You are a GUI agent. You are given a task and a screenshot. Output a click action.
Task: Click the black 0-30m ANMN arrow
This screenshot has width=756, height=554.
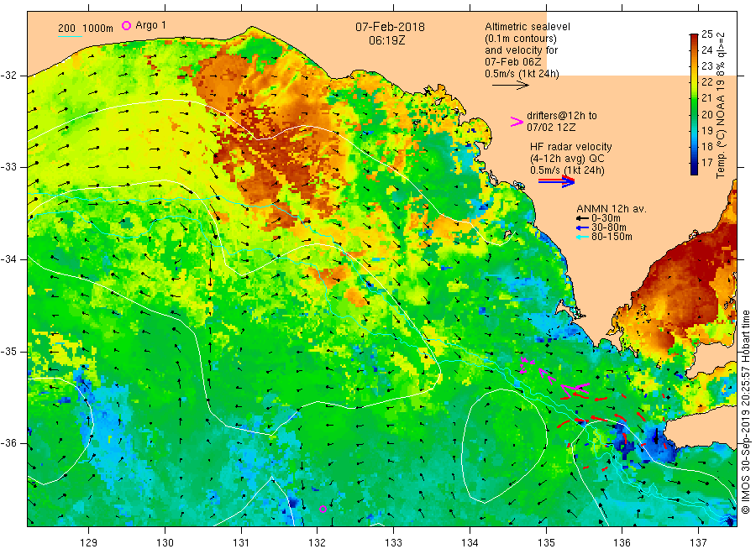click(582, 218)
